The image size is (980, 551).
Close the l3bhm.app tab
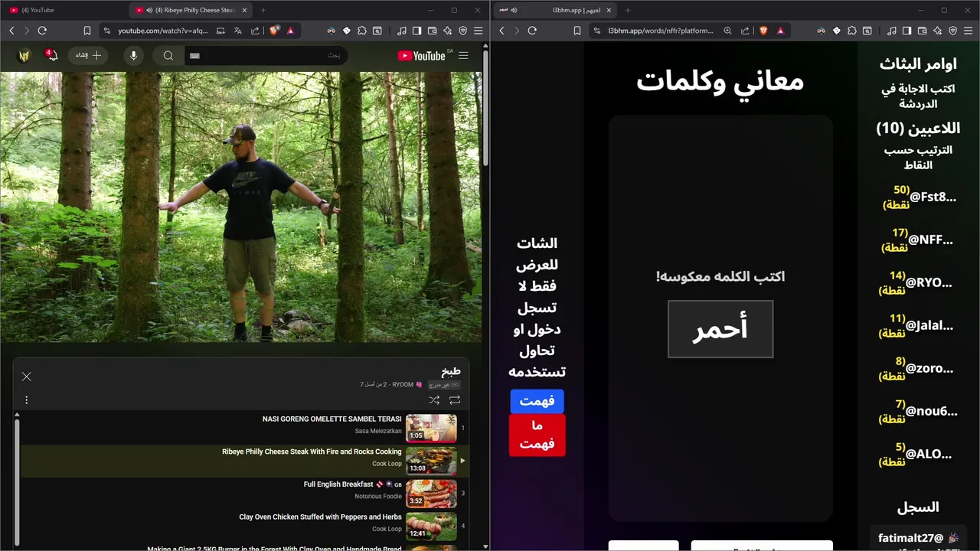click(609, 10)
